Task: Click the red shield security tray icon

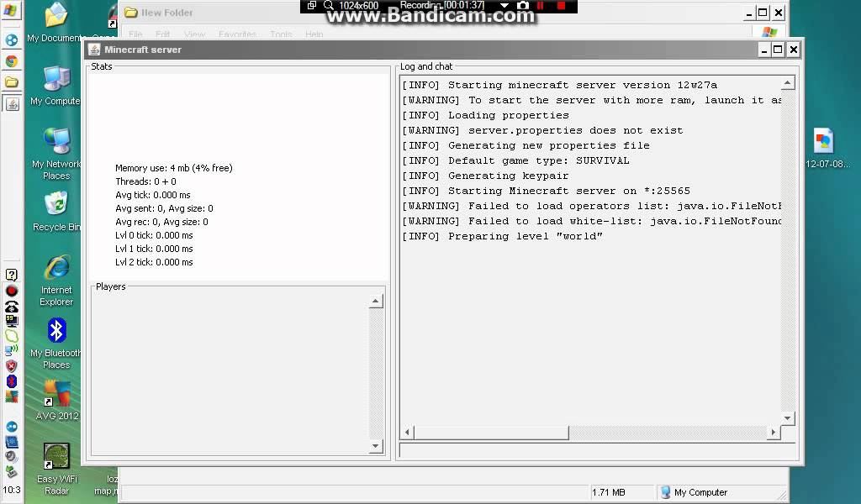Action: pyautogui.click(x=11, y=365)
